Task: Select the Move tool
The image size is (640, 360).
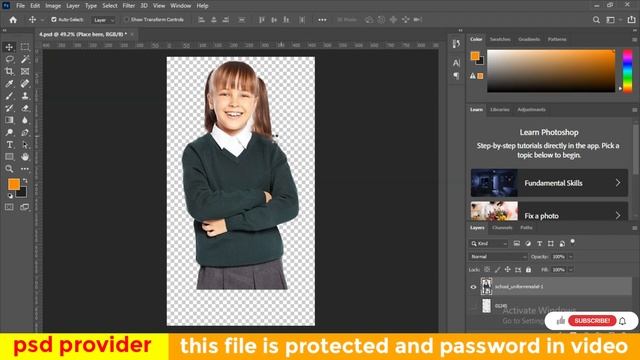Action: (9, 47)
